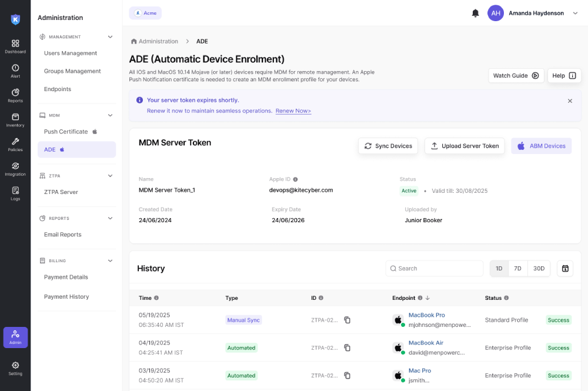The height and width of the screenshot is (391, 588).
Task: Open Integration from the left rail
Action: (15, 169)
